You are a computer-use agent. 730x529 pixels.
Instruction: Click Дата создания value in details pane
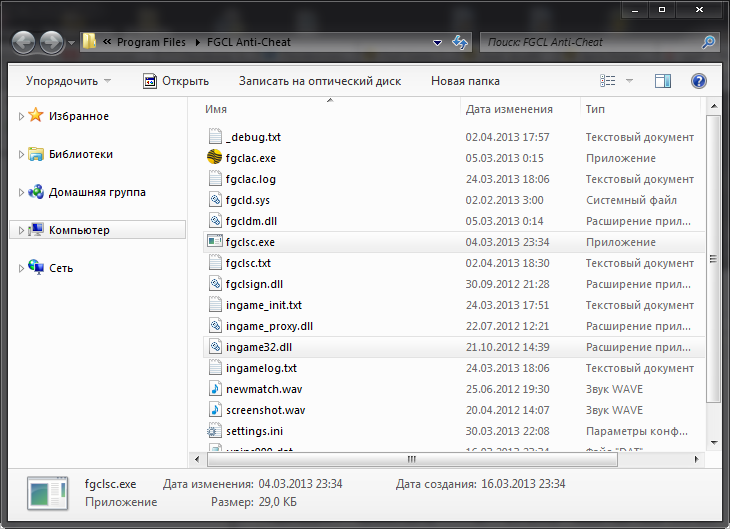tap(523, 484)
